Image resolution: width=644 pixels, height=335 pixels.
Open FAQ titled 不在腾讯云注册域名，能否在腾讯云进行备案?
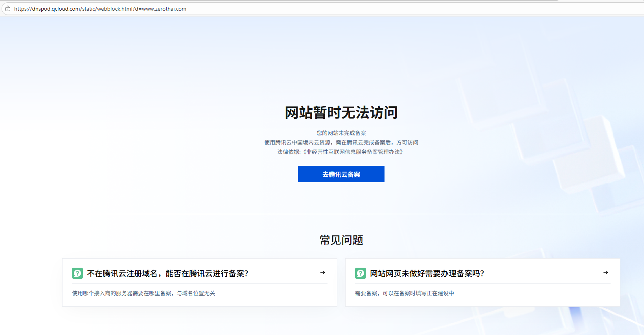(x=167, y=274)
